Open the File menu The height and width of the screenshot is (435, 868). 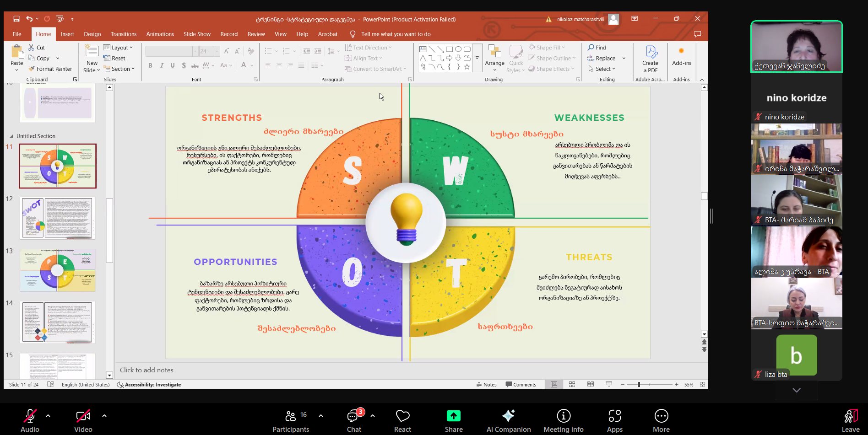pyautogui.click(x=17, y=34)
